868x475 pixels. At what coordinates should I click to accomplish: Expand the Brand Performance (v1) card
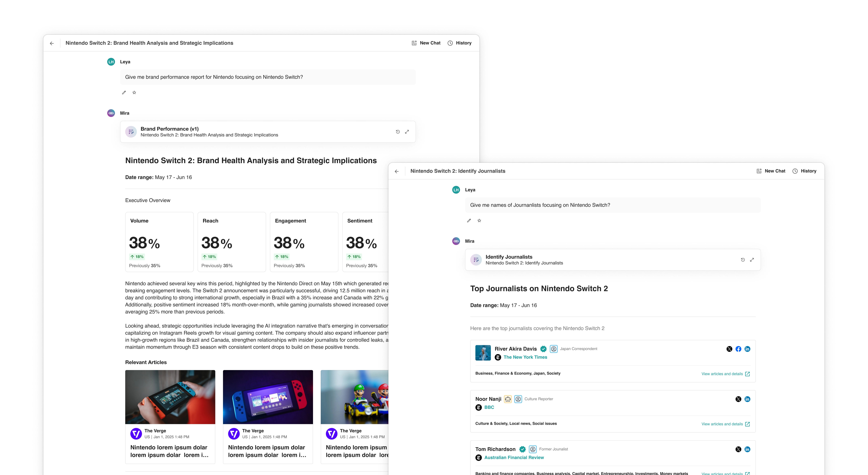click(x=407, y=132)
